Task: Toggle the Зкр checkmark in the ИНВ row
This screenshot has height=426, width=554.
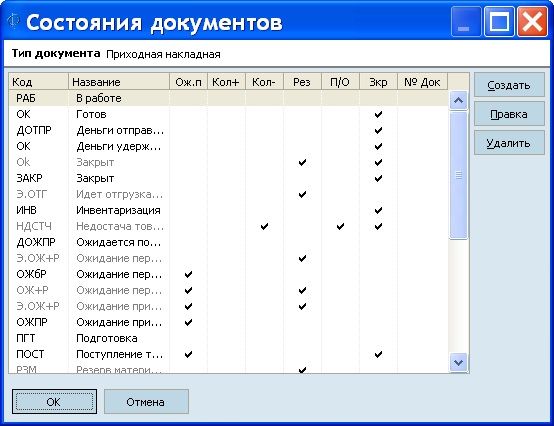Action: click(x=378, y=210)
